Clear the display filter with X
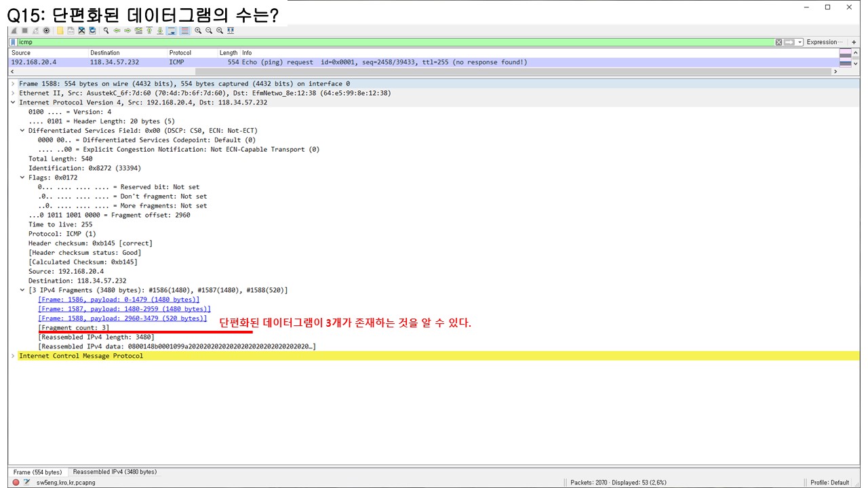The image size is (868, 488). (779, 42)
